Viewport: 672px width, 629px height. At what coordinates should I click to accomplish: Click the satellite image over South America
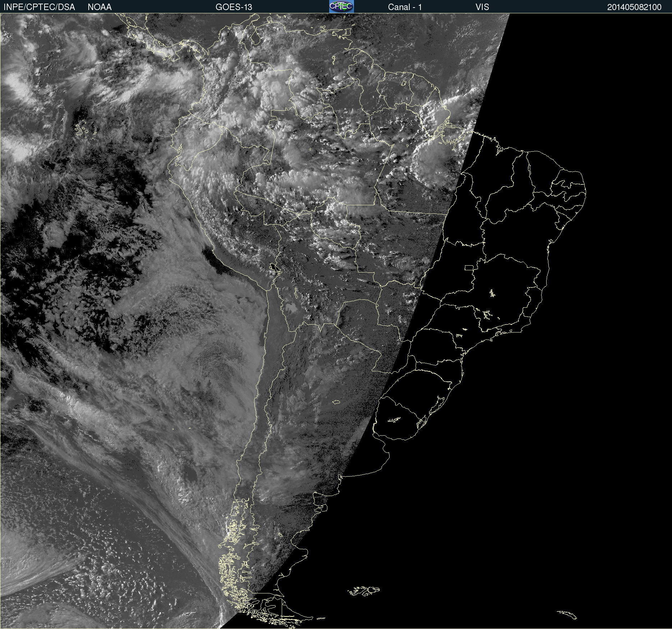[336, 321]
